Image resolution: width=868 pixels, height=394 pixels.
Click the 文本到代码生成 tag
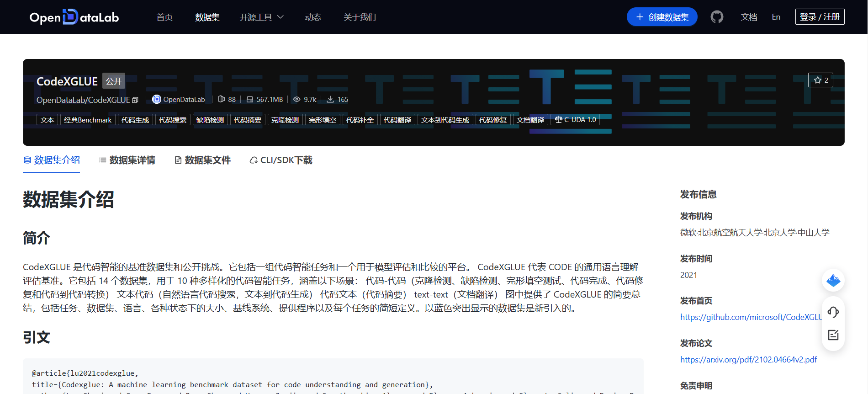pyautogui.click(x=445, y=120)
